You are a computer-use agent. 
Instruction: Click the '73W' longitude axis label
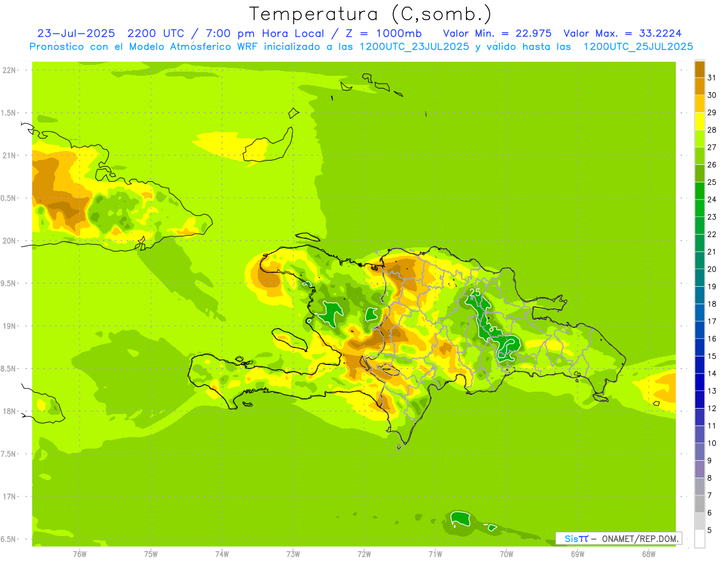coord(293,554)
